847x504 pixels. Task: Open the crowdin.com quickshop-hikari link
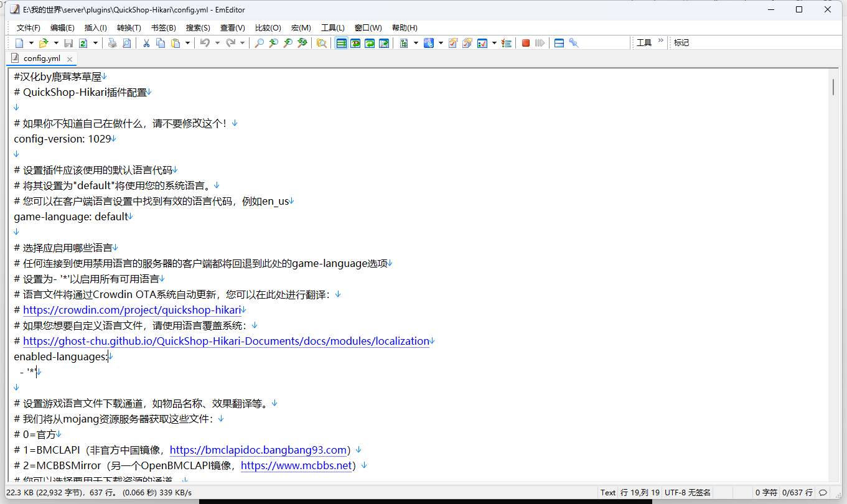132,310
